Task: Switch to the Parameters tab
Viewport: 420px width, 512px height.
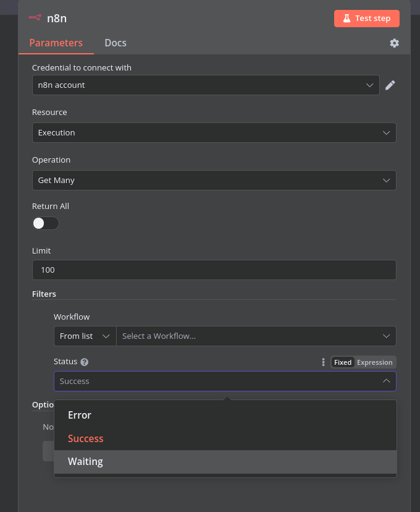Action: click(56, 43)
